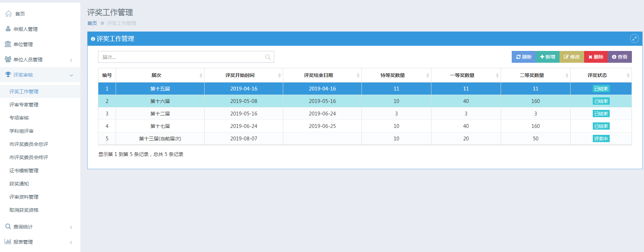644x252 pixels.
Task: Sort by 评奖结束日期 column arrows
Action: [358, 75]
